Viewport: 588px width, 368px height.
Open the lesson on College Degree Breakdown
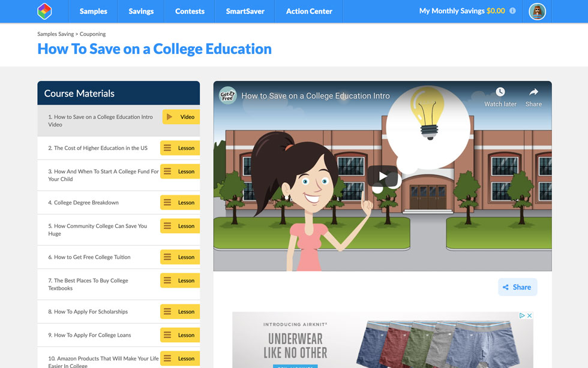[x=180, y=203]
